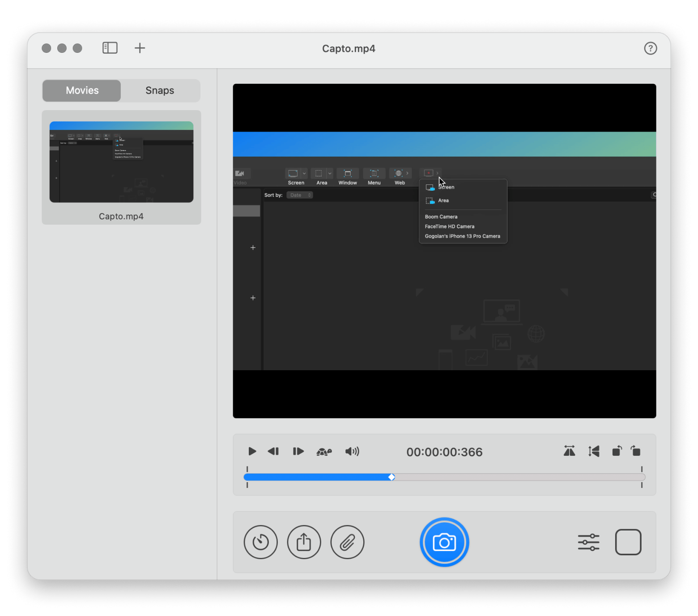This screenshot has height=616, width=698.
Task: Step back one frame
Action: click(x=273, y=451)
